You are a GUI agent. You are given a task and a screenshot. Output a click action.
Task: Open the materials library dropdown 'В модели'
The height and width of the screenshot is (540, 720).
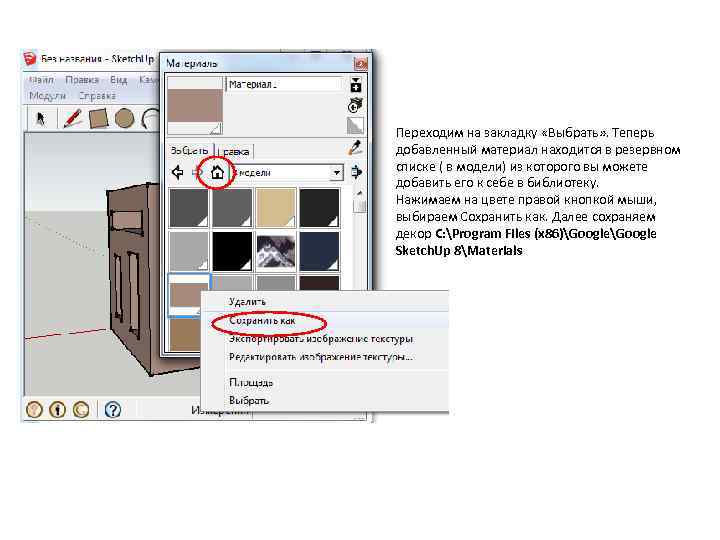click(287, 173)
